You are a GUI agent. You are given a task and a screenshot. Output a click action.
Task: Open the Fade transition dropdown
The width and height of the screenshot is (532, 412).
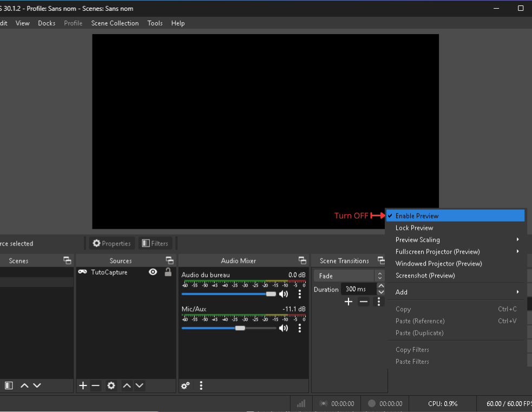pyautogui.click(x=349, y=276)
